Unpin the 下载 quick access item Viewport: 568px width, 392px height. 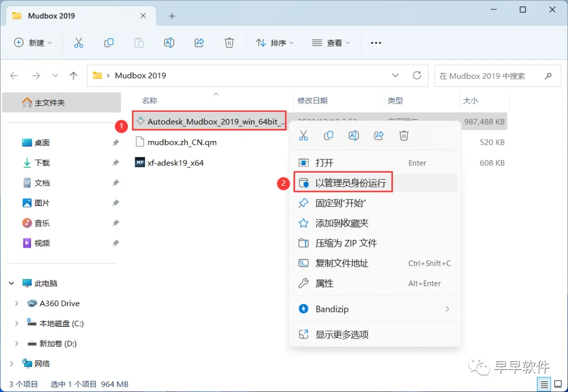click(x=116, y=163)
